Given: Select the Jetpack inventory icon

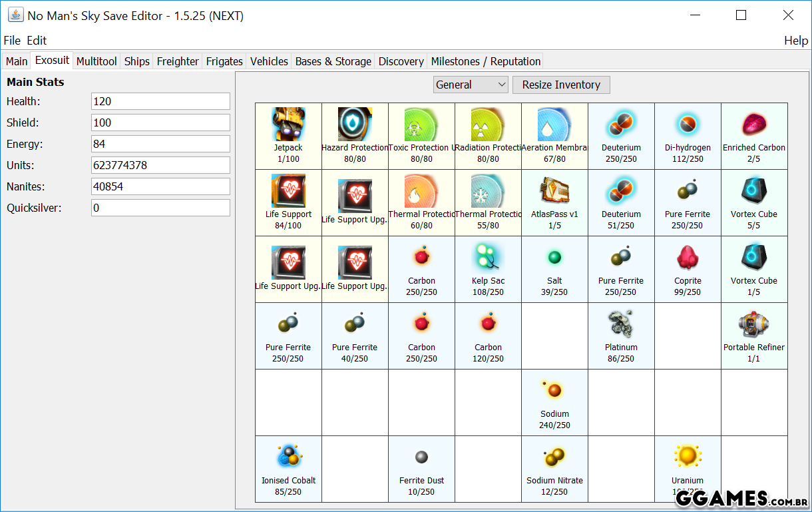Looking at the screenshot, I should (288, 125).
